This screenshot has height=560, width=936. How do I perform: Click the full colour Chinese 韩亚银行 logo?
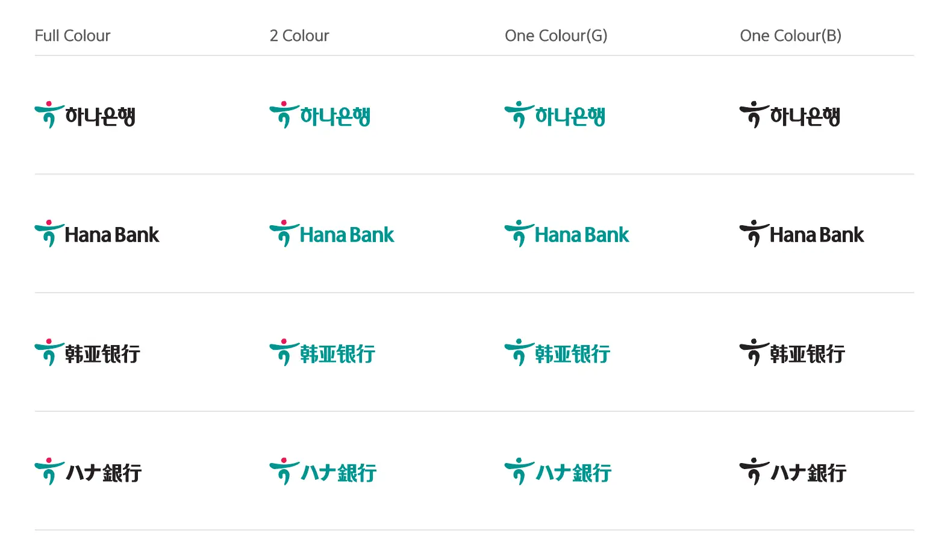pos(87,352)
